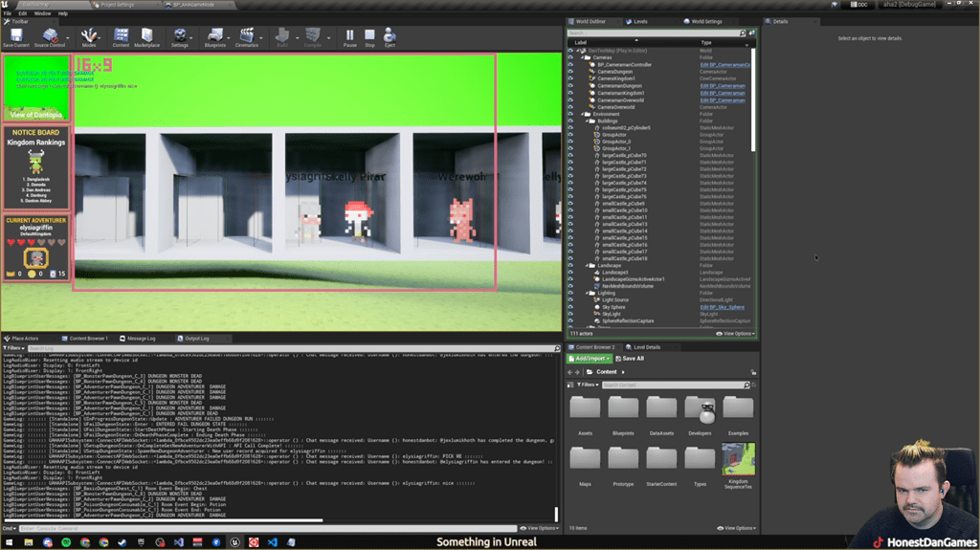Screen dimensions: 980x550
Task: Toggle visibility of the Cameras folder
Action: pyautogui.click(x=570, y=57)
